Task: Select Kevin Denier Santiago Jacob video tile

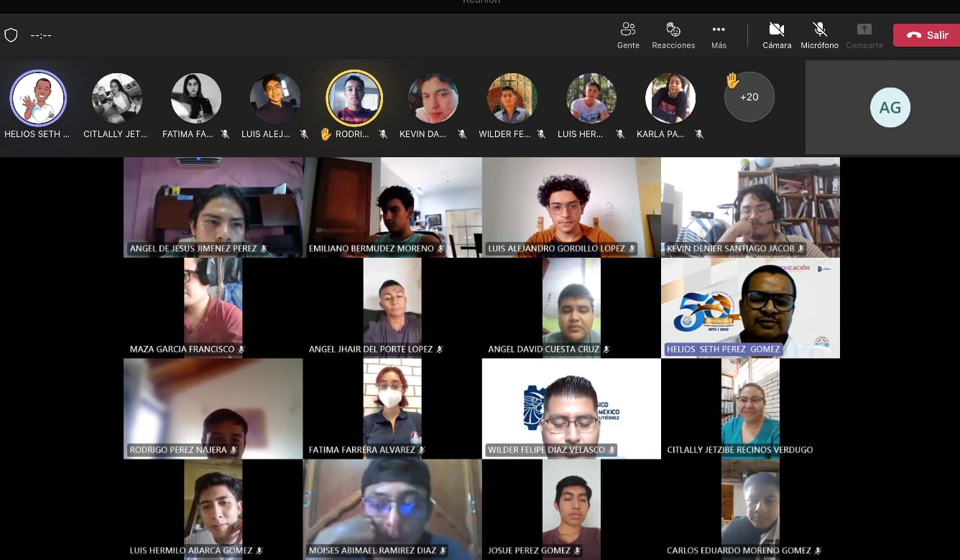Action: click(x=750, y=207)
